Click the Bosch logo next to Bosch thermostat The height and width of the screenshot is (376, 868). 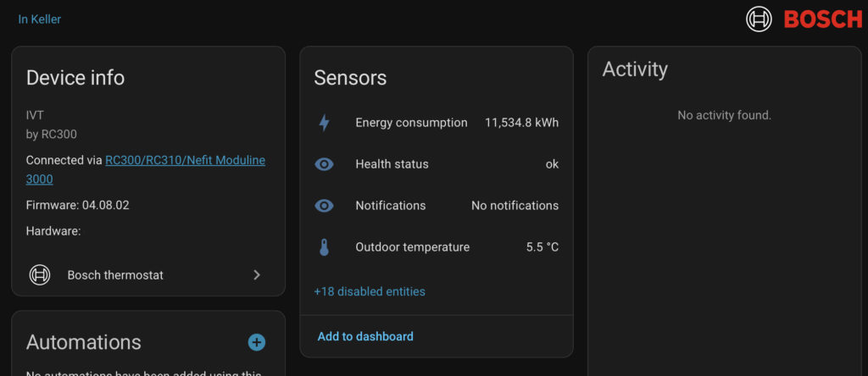click(40, 275)
